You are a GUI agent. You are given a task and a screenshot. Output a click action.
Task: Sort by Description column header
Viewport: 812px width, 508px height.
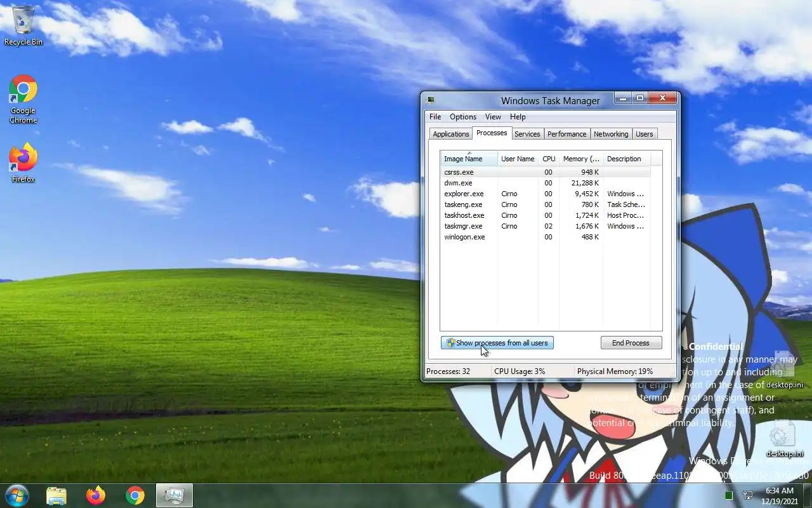626,159
